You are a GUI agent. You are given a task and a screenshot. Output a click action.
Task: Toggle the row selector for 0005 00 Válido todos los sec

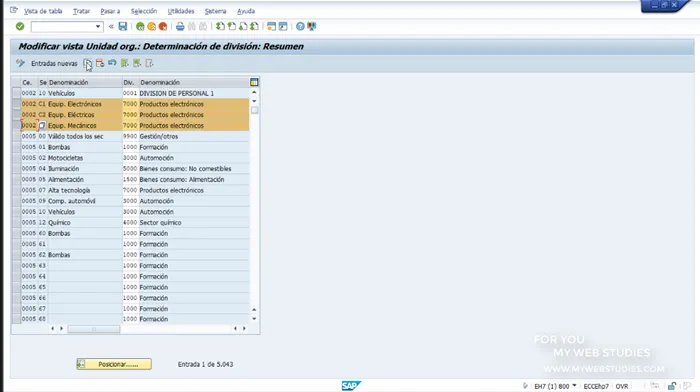(x=16, y=136)
